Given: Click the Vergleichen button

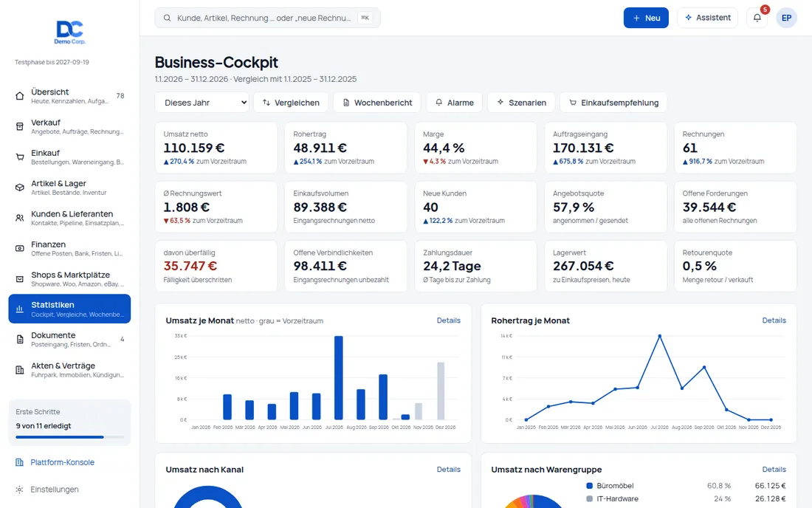Looking at the screenshot, I should (291, 103).
